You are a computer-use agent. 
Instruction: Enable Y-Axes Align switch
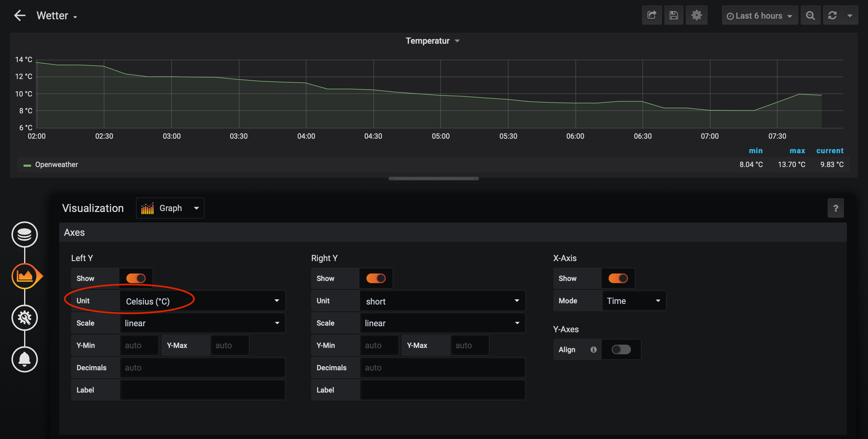[x=621, y=349]
